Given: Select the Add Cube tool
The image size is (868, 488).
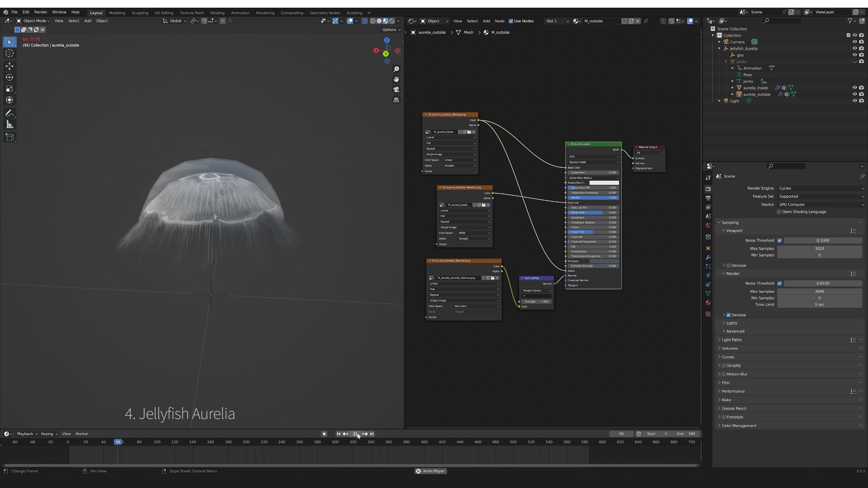Looking at the screenshot, I should tap(9, 137).
